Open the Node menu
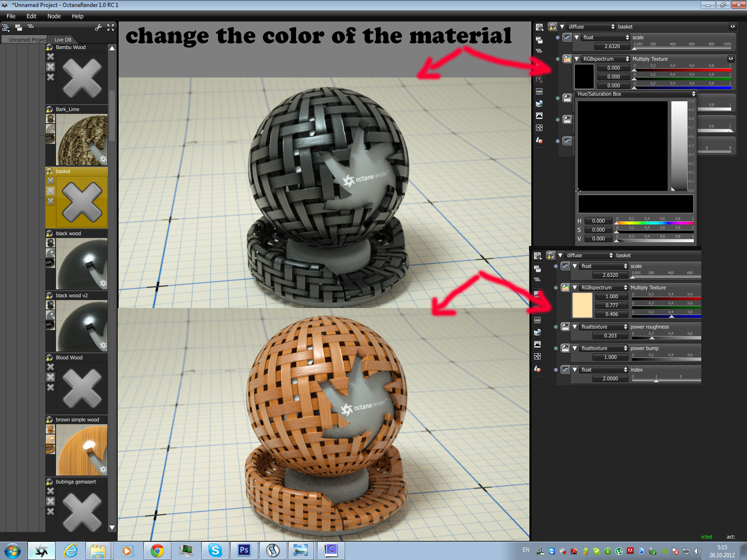This screenshot has width=747, height=560. pos(54,16)
